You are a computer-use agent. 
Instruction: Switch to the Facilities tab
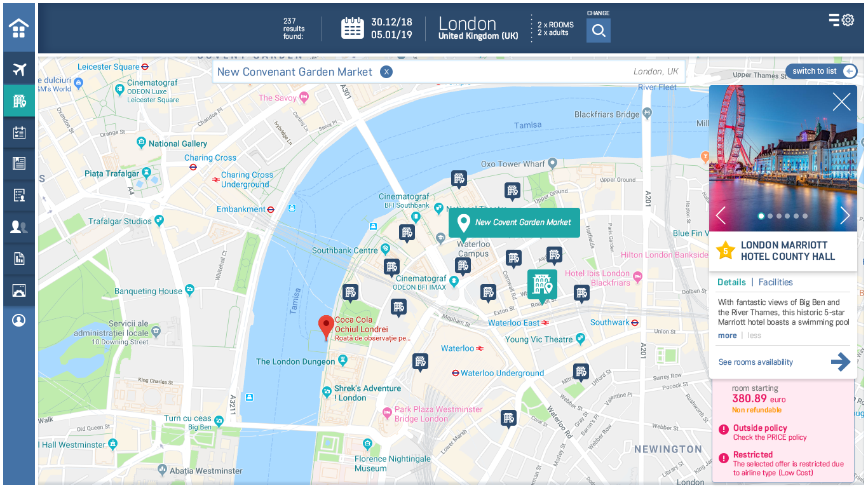(775, 282)
